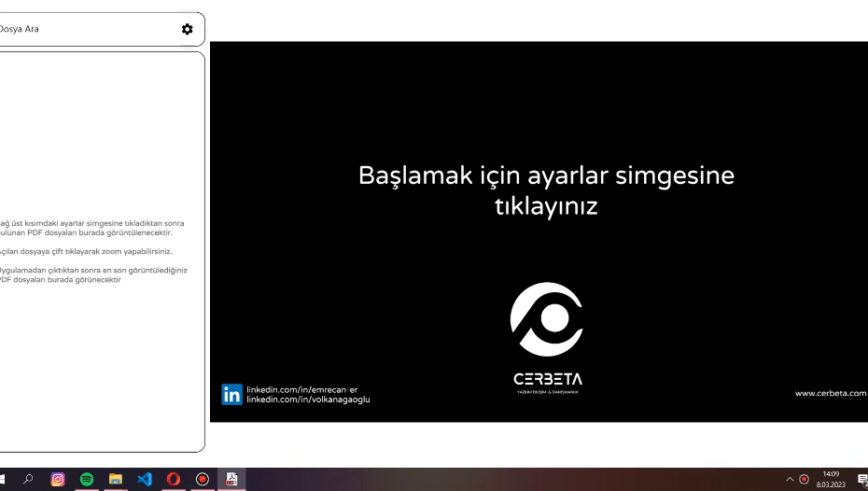Open File Explorer from the taskbar
Viewport: 868px width, 491px height.
[115, 479]
